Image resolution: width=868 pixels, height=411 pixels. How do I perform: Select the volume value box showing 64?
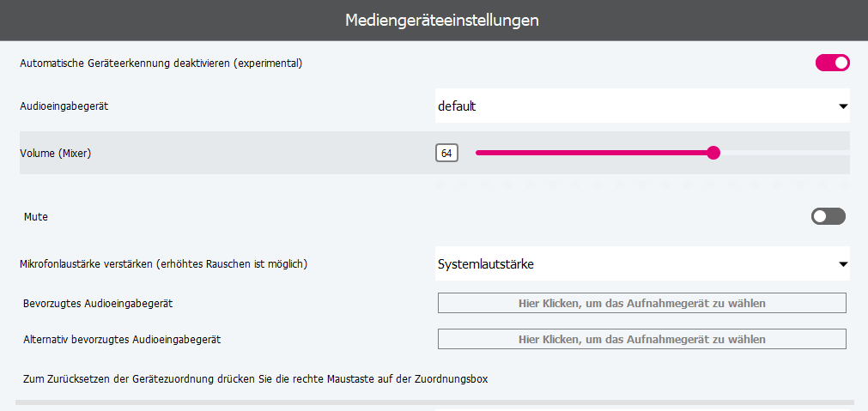point(446,153)
